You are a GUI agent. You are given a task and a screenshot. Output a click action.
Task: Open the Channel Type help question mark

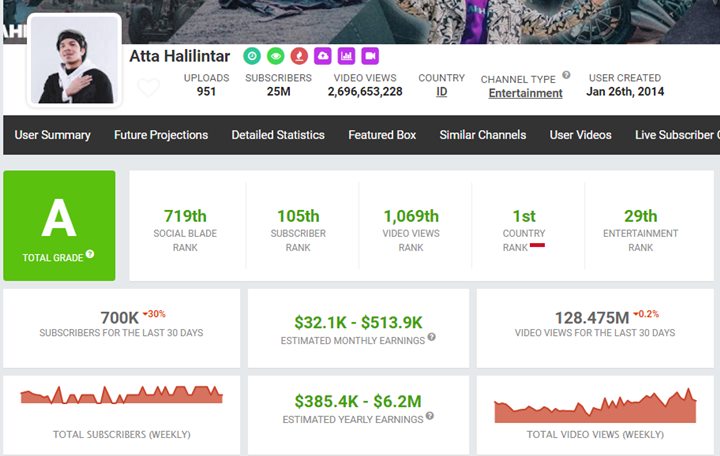pyautogui.click(x=566, y=75)
